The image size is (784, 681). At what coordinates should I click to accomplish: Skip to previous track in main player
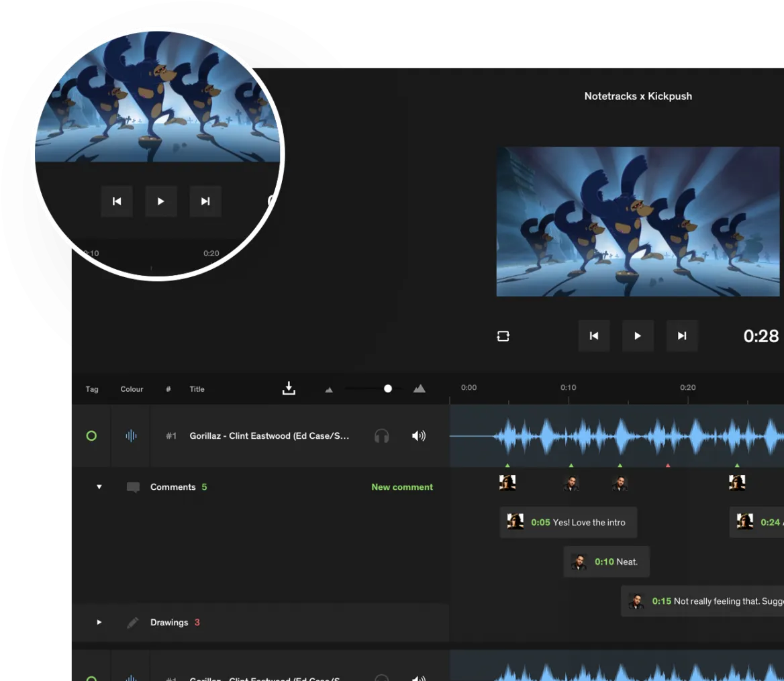pos(594,335)
